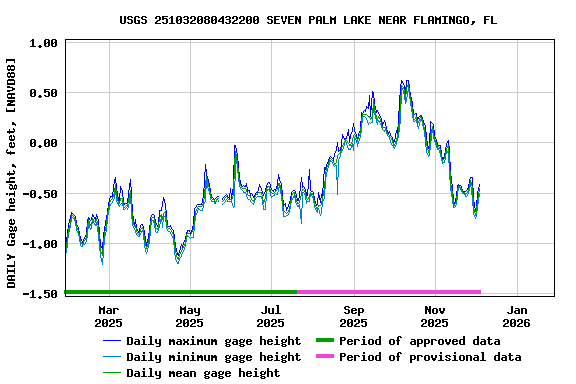Click the x-axis label 'Mar 2025'
576x384 pixels.
click(x=109, y=317)
